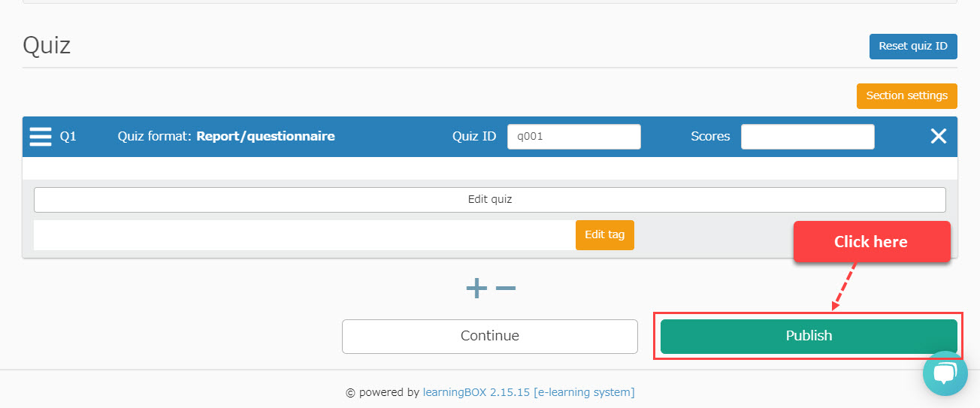Viewport: 980px width, 408px height.
Task: Click the red Click here callout
Action: point(871,242)
